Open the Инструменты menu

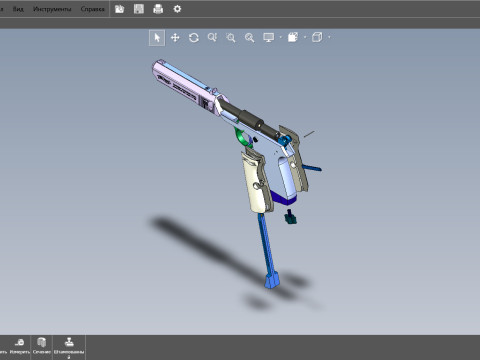(52, 9)
